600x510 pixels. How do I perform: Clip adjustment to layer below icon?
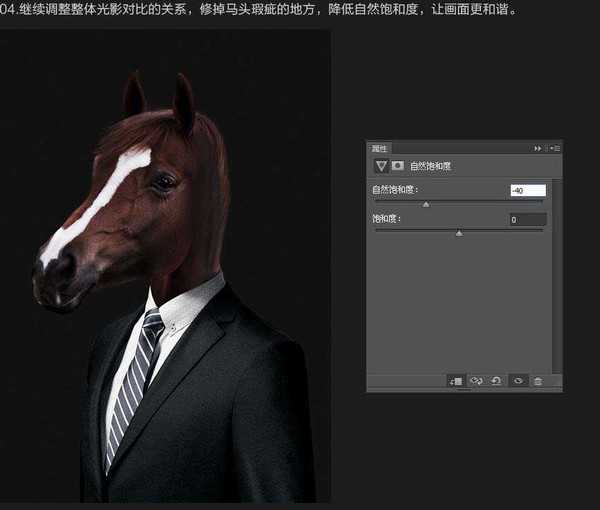pyautogui.click(x=456, y=381)
